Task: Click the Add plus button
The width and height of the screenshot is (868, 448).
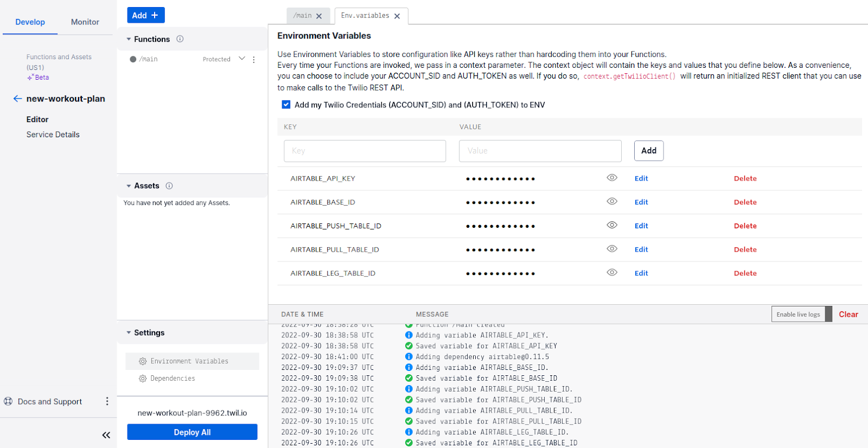Action: pos(146,15)
